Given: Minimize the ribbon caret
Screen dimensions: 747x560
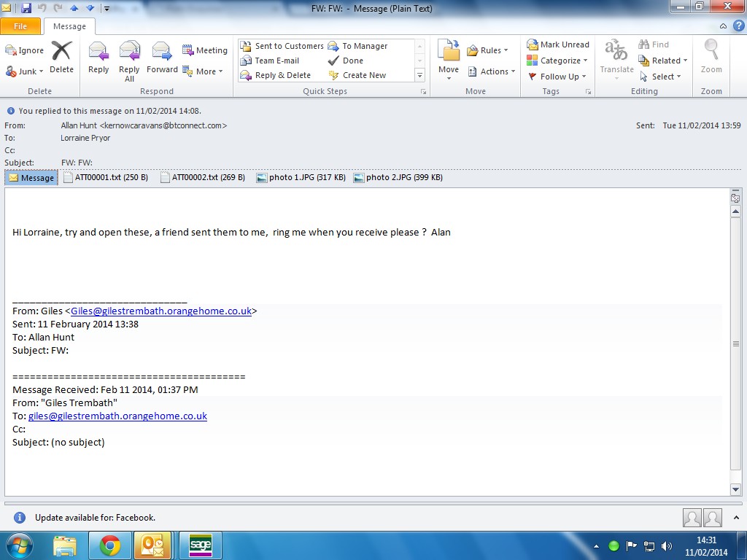Looking at the screenshot, I should pos(723,26).
